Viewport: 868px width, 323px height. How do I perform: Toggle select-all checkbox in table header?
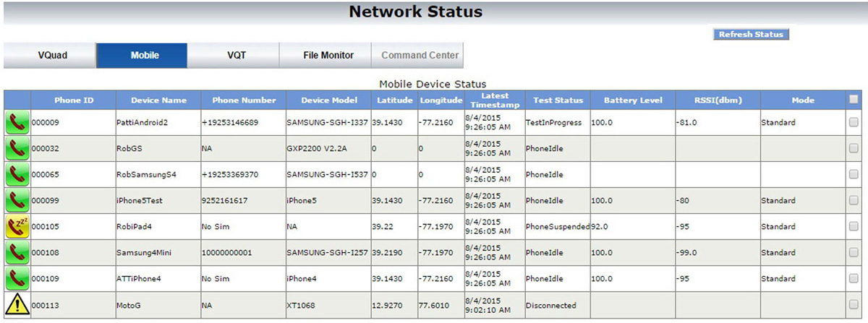point(854,100)
